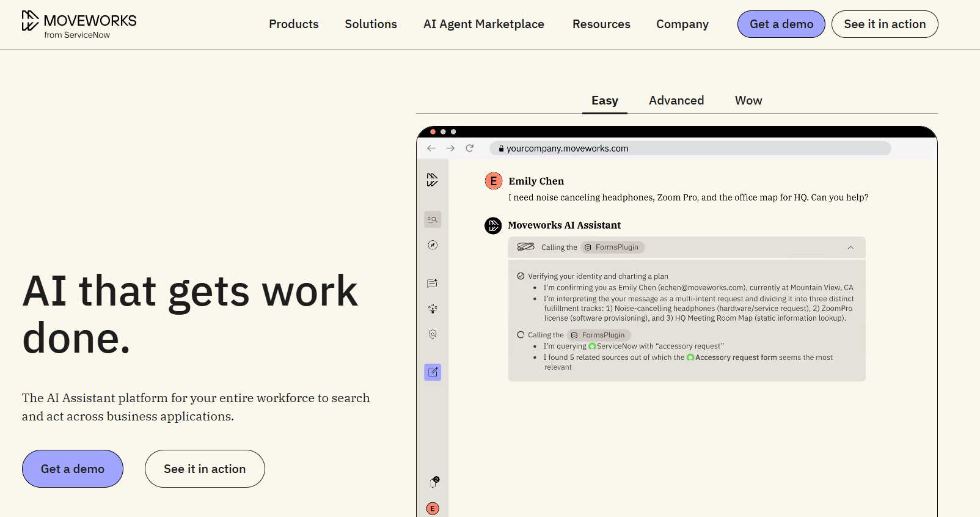Click the 'AI that gets work done.' headline
This screenshot has height=517, width=980.
[190, 314]
